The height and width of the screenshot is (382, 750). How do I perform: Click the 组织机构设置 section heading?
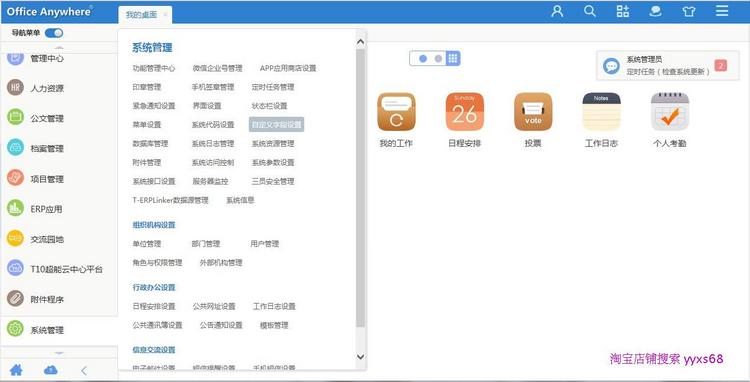click(x=154, y=225)
